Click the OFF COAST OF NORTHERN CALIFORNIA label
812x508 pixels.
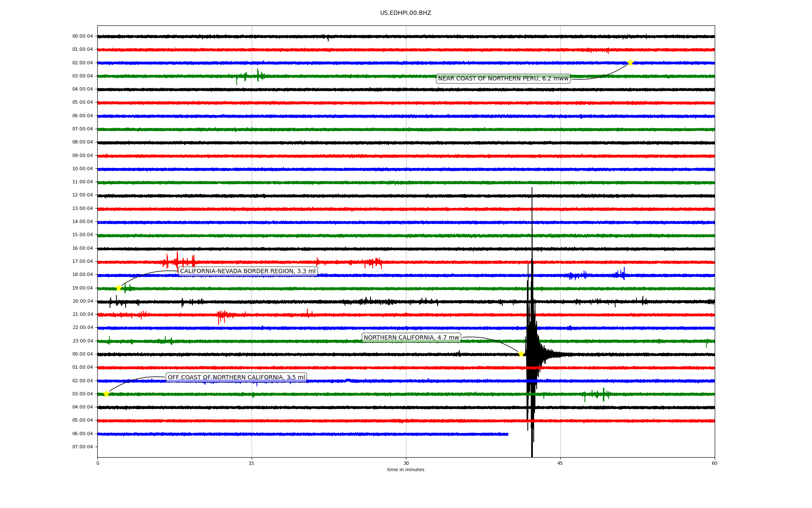click(236, 378)
